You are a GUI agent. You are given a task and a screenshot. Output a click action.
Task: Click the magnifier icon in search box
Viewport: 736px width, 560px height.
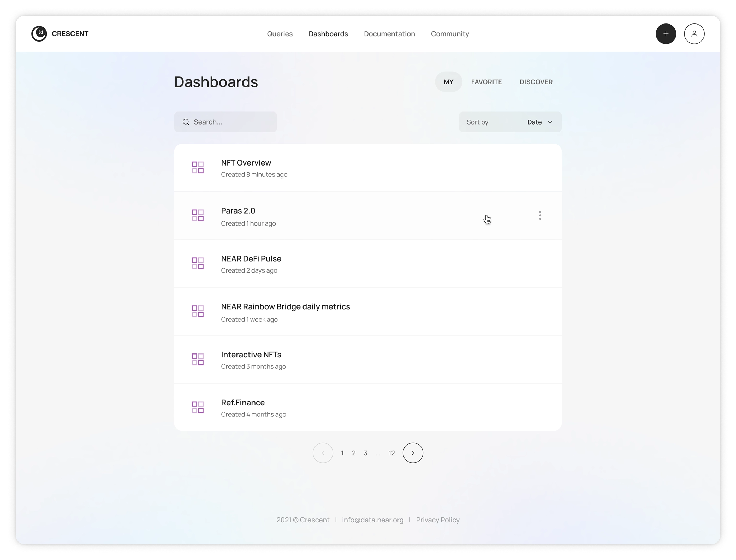pos(186,122)
